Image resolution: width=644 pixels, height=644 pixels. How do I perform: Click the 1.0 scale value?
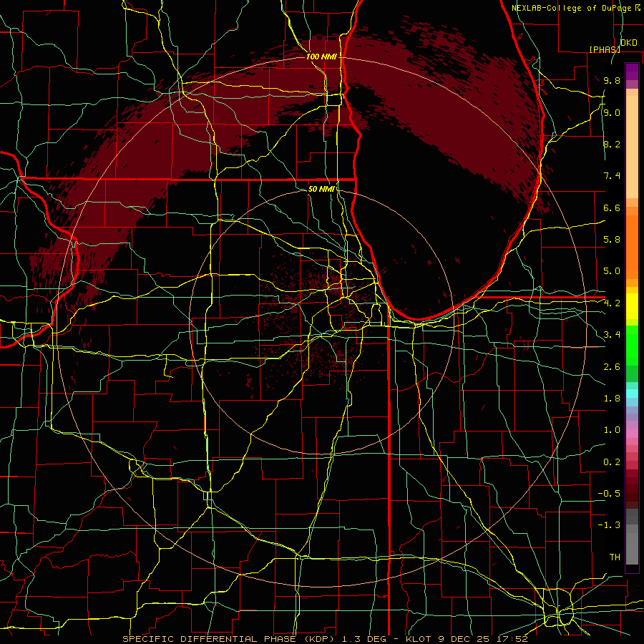(612, 430)
